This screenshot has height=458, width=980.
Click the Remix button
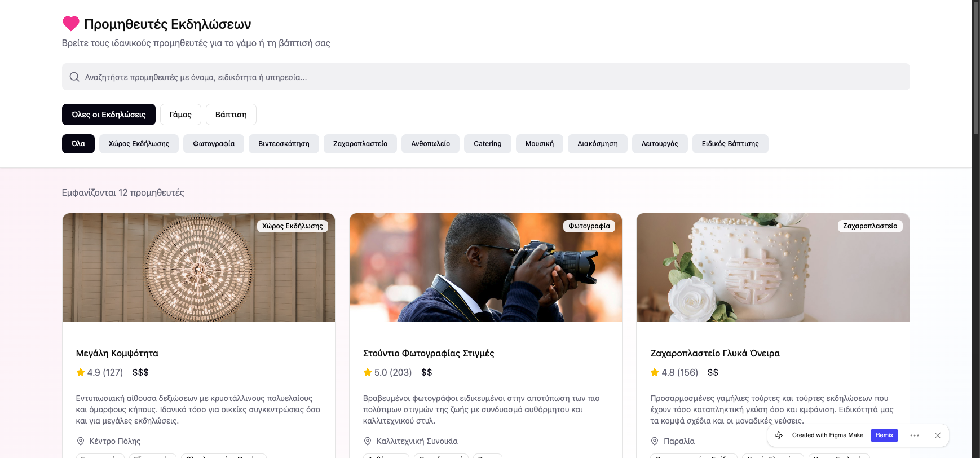(x=884, y=435)
